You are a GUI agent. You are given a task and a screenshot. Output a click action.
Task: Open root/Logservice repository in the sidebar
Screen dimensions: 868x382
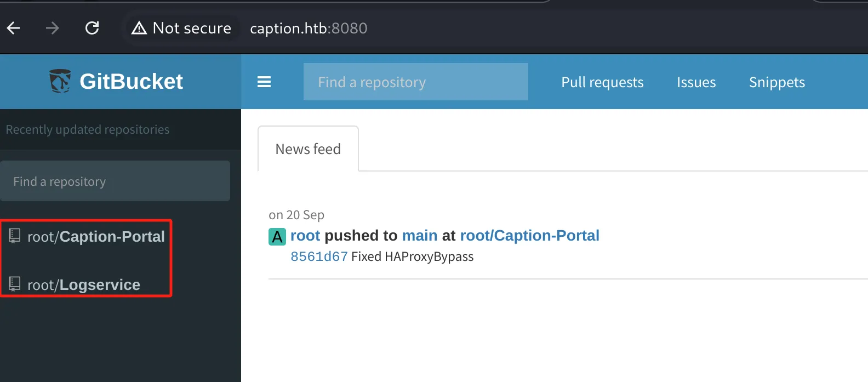(84, 284)
